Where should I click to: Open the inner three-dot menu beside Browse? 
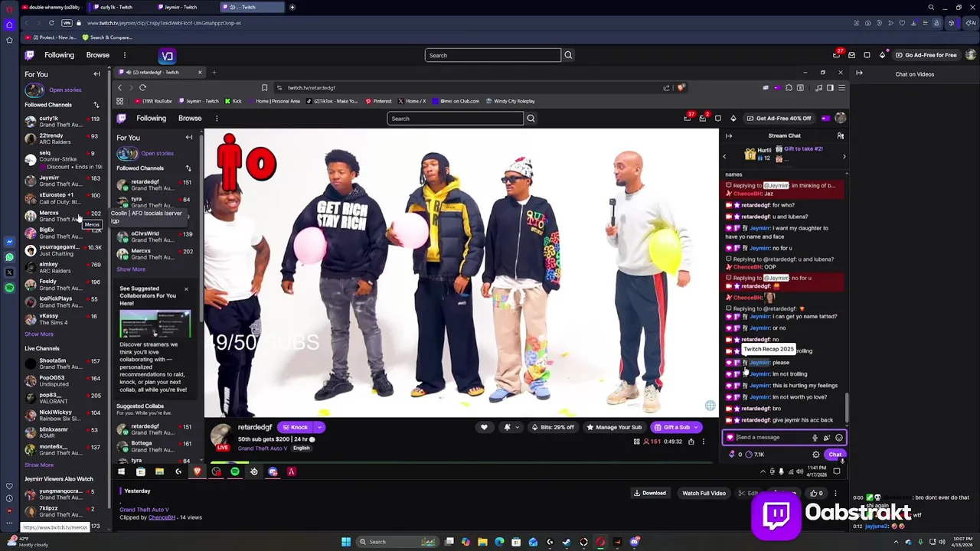coord(217,119)
